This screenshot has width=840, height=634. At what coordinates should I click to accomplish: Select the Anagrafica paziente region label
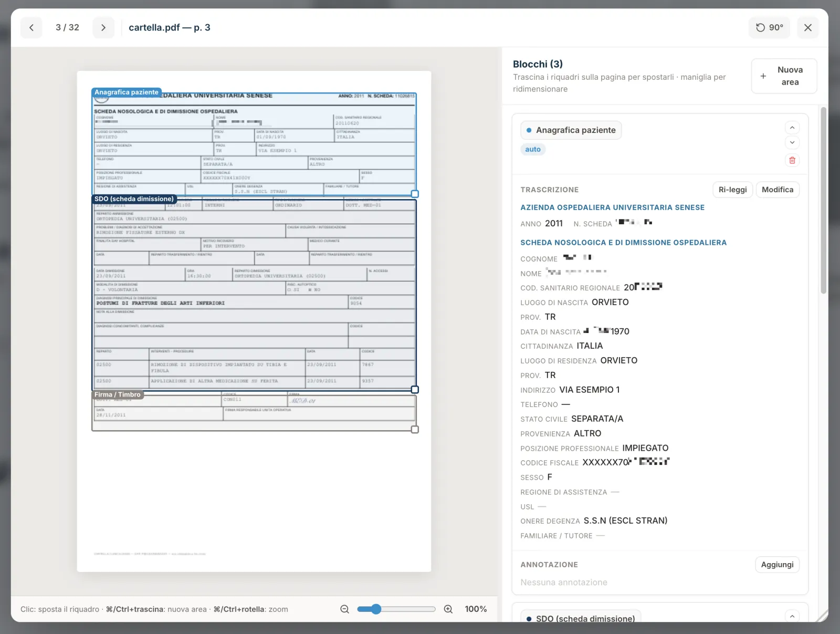pyautogui.click(x=126, y=92)
